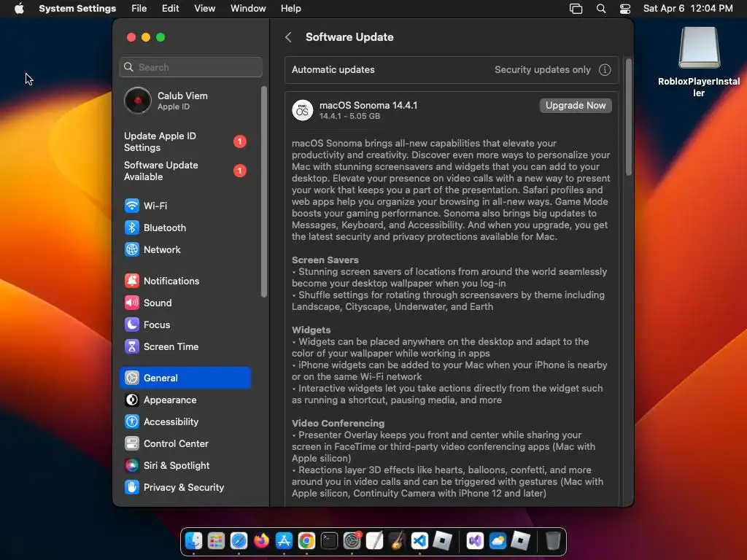Click the macOS Sonoma 14.4.1 title
Screen dimensions: 747x560
tap(368, 105)
